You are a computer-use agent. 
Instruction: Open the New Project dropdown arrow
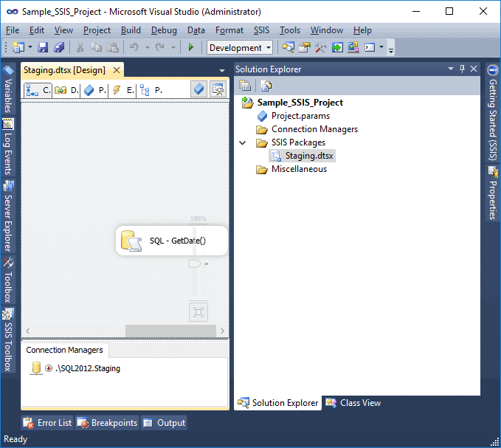click(30, 48)
